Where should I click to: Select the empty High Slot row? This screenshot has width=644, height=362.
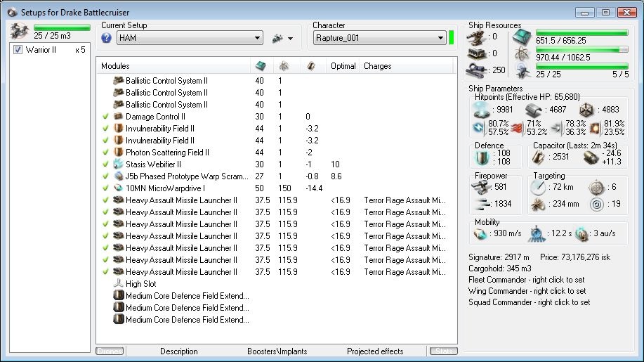pos(140,284)
